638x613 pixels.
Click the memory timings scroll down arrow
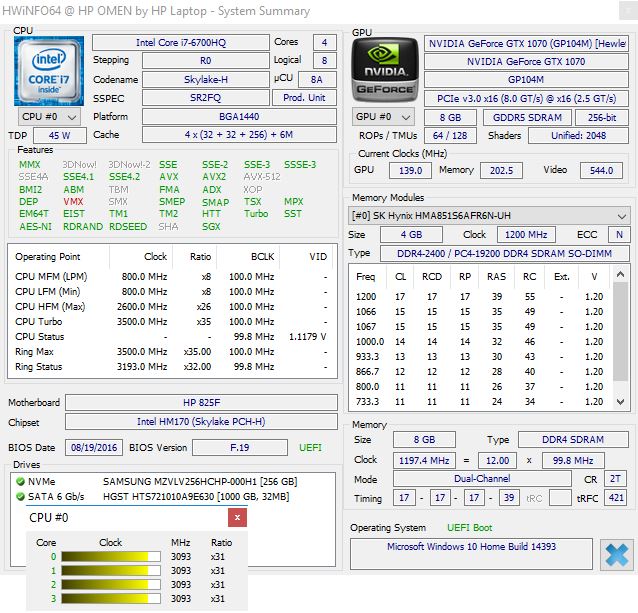[621, 402]
